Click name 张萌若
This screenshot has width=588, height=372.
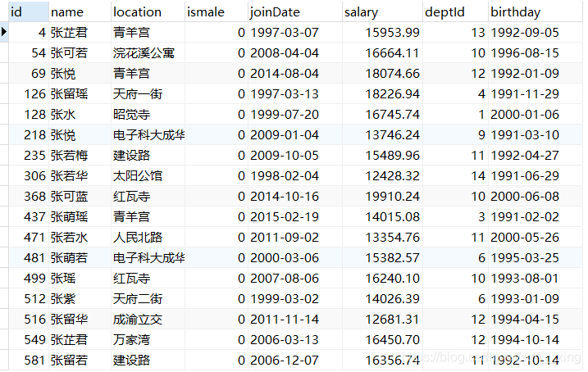pyautogui.click(x=80, y=258)
